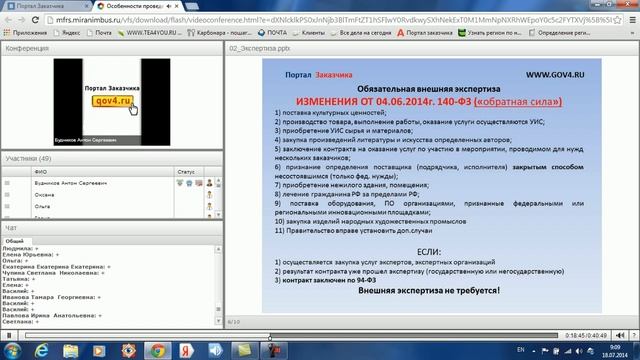Click the EN language indicator
This screenshot has width=640, height=360.
(x=521, y=350)
